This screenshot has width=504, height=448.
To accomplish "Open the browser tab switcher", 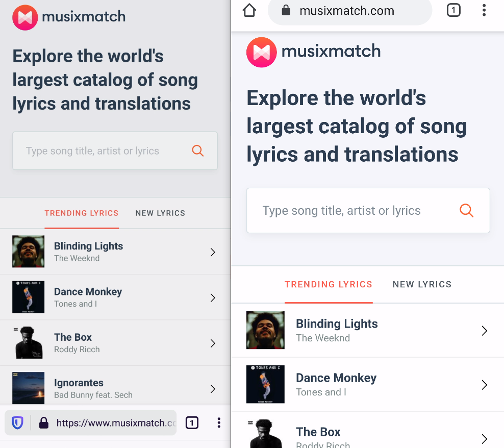I will point(453,10).
